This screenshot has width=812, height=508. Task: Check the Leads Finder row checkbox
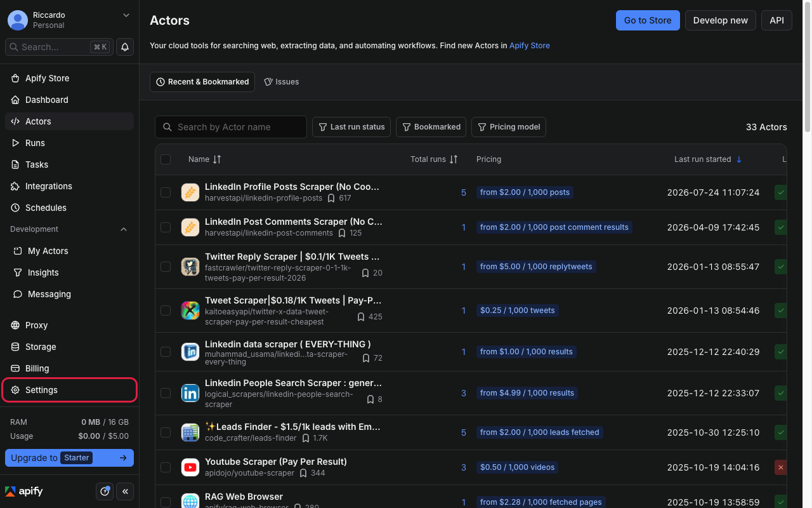click(x=166, y=432)
